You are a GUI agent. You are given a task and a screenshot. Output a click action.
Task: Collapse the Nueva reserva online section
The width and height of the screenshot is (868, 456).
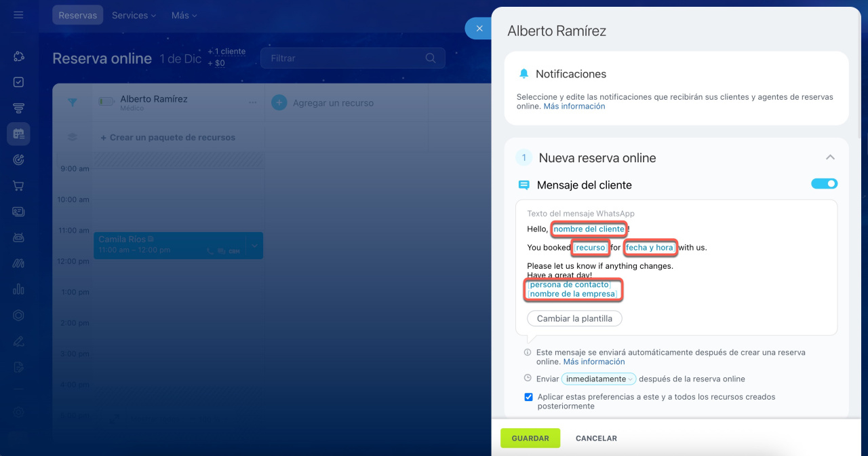click(829, 157)
